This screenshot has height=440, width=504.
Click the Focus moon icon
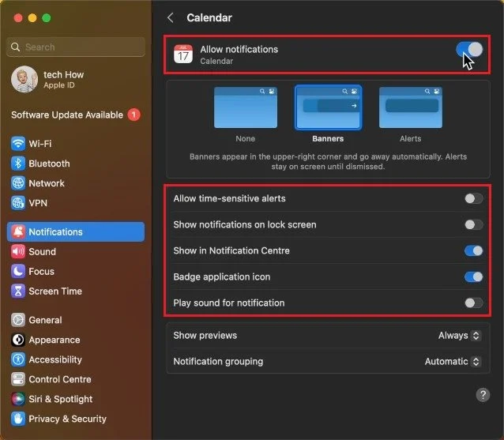[18, 271]
